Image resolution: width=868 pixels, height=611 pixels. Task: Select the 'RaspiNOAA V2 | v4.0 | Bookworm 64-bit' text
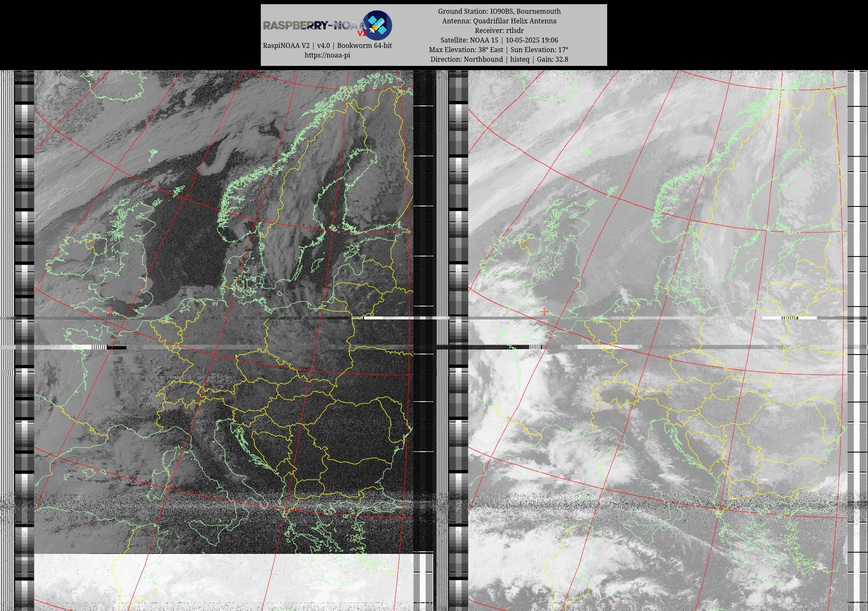(x=327, y=45)
